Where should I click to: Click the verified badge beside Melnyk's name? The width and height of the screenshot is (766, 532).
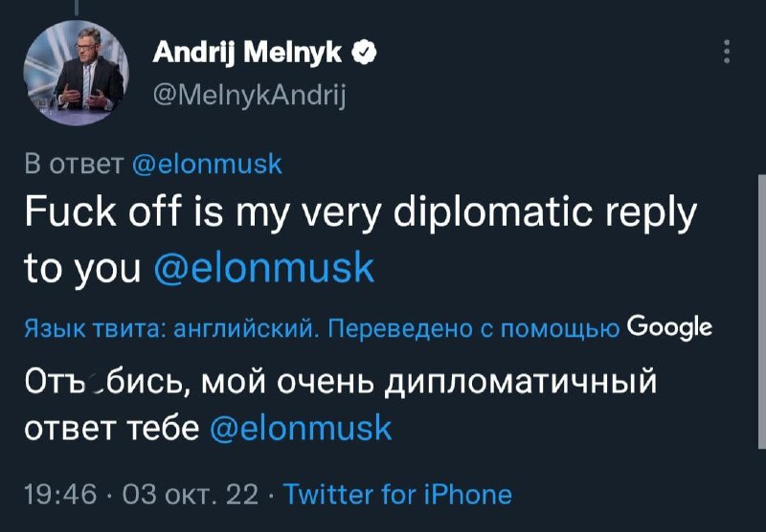coord(364,53)
